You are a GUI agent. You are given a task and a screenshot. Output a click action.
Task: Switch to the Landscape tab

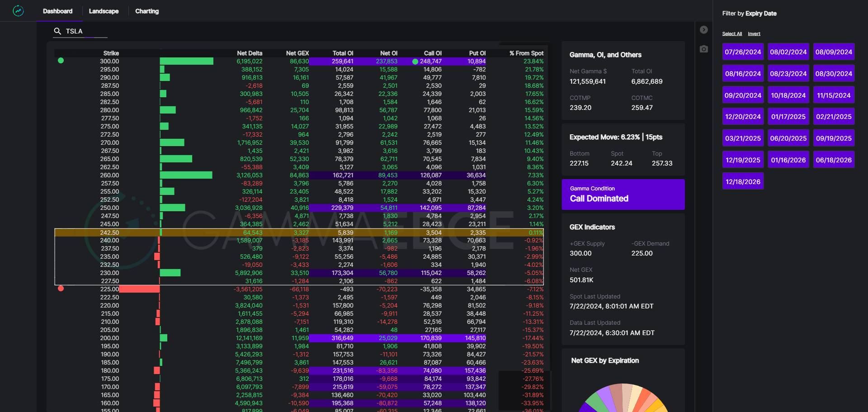click(x=104, y=11)
